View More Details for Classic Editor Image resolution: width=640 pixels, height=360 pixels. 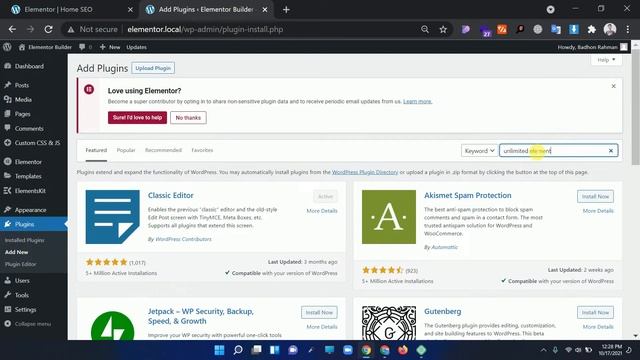click(322, 211)
